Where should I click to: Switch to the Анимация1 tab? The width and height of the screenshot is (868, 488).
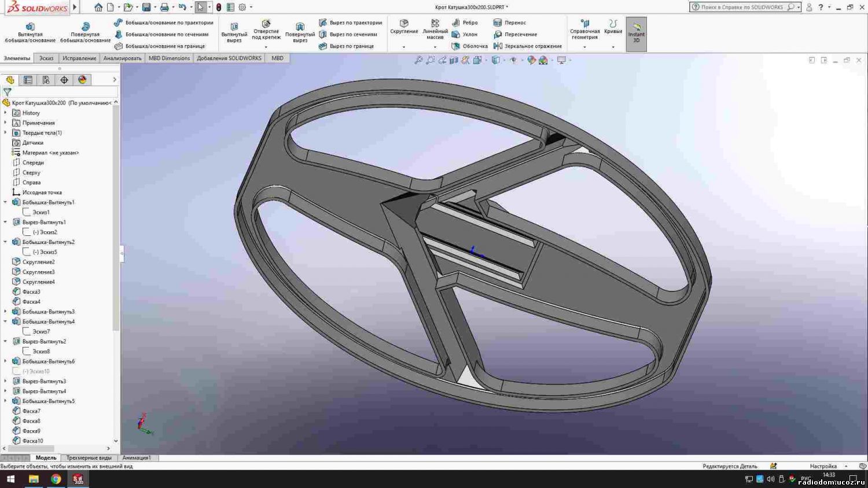point(137,458)
